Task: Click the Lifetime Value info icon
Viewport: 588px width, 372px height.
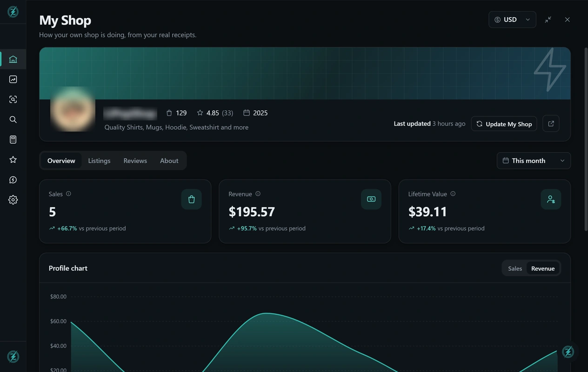Action: [453, 194]
